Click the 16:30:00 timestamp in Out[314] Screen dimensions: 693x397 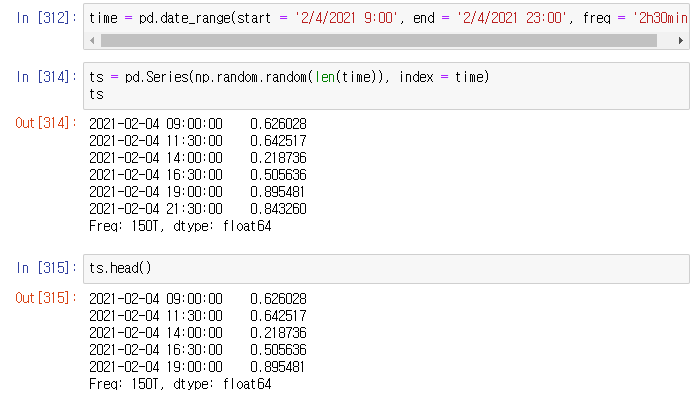click(x=156, y=175)
